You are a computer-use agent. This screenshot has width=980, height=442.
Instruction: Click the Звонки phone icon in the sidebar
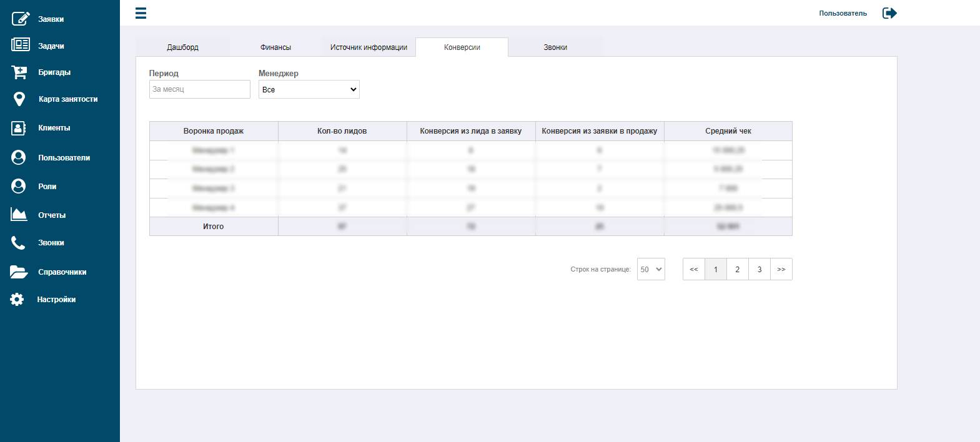[18, 243]
